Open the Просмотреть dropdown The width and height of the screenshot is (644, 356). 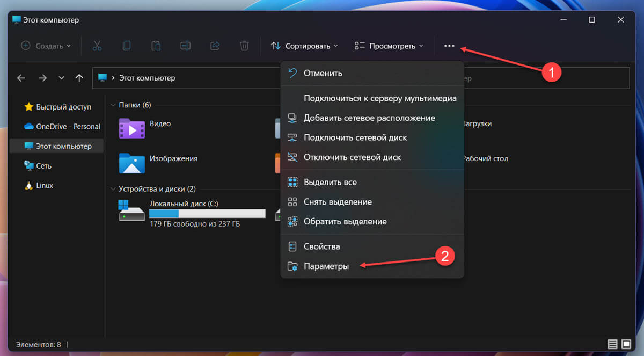[x=389, y=46]
